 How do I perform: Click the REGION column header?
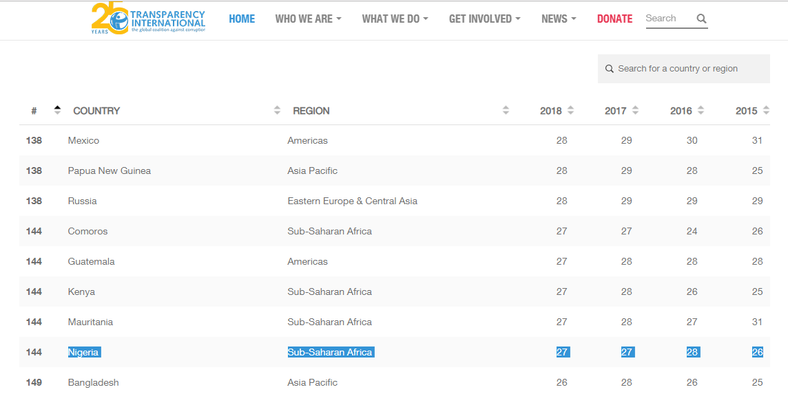pos(311,111)
